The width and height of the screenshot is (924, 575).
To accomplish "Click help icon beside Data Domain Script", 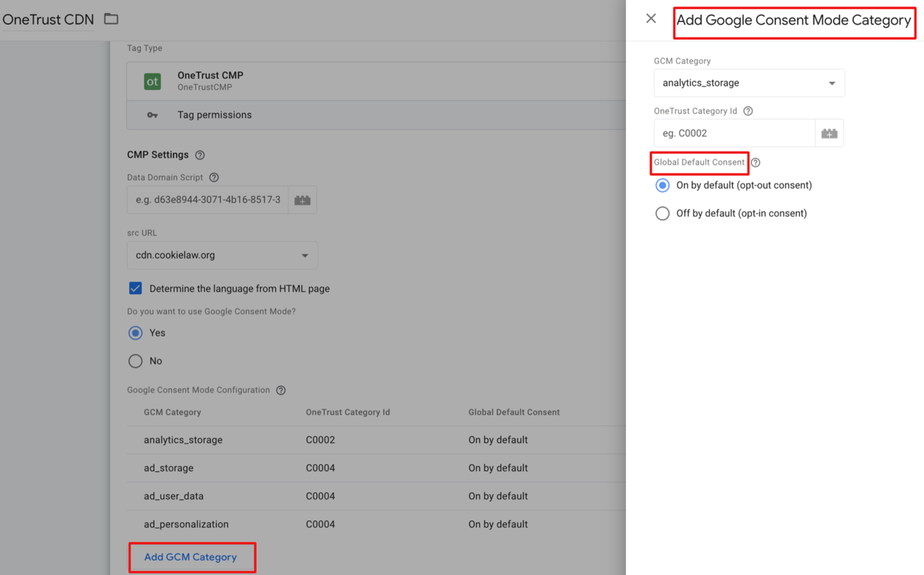I will (x=214, y=178).
